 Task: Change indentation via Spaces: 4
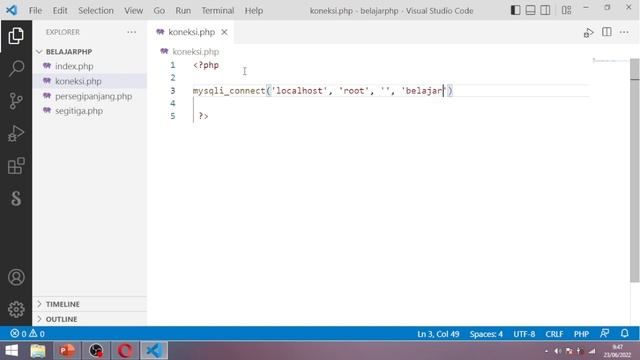(x=486, y=334)
